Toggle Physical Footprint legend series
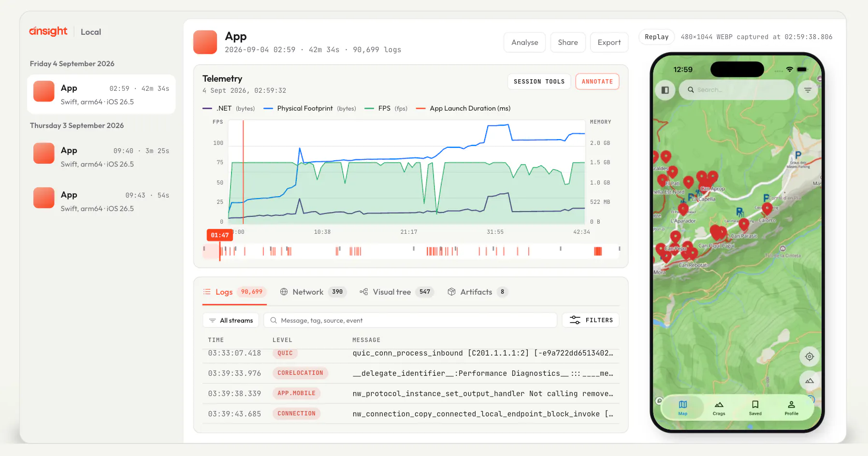Viewport: 868px width, 456px height. (310, 108)
